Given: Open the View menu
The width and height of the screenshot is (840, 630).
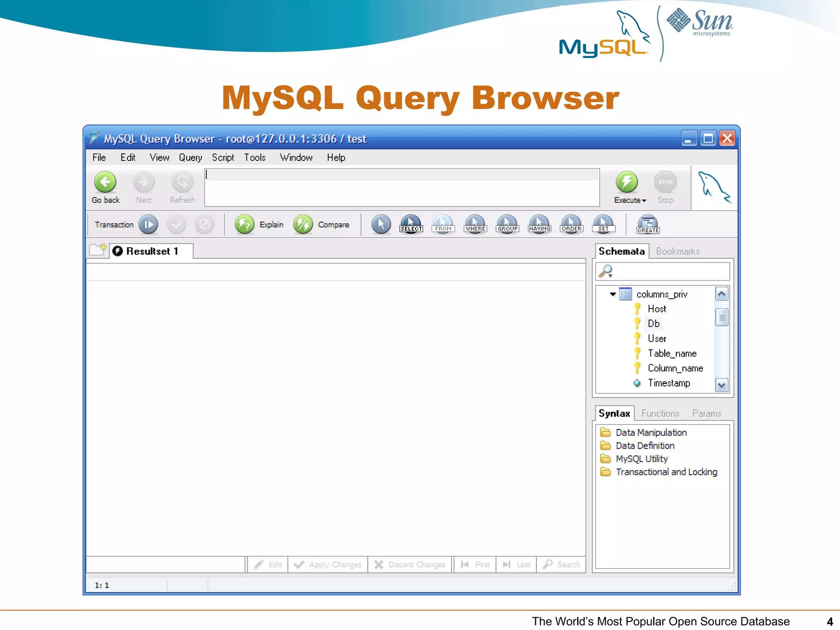Looking at the screenshot, I should pos(159,157).
